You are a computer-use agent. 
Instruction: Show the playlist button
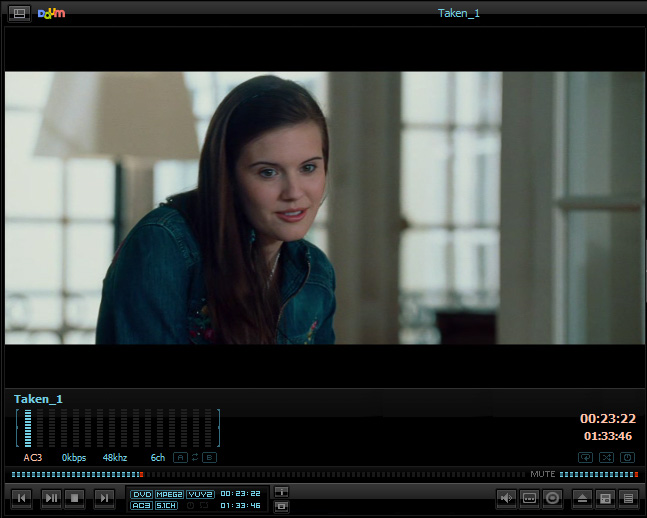click(628, 498)
